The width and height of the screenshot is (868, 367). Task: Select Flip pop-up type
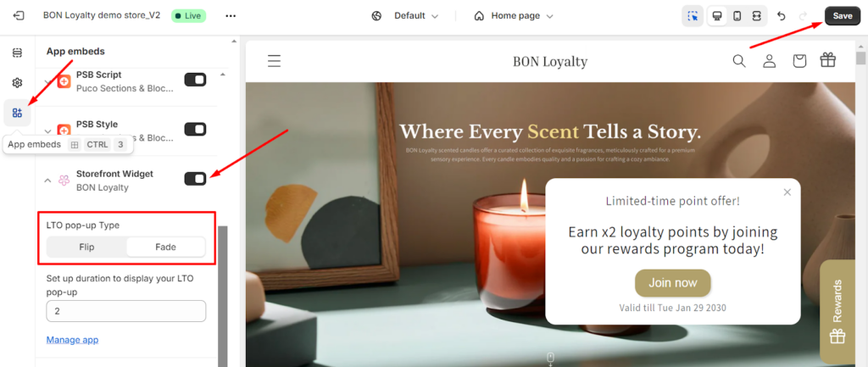tap(87, 247)
